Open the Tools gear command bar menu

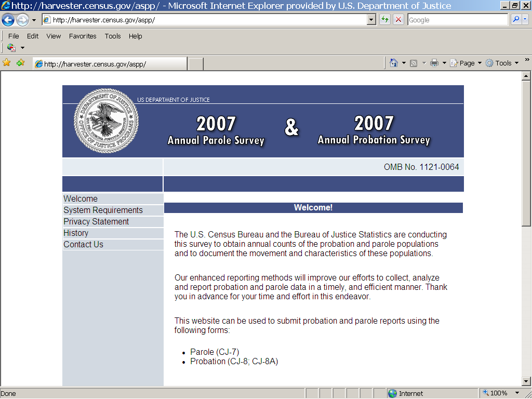(502, 63)
